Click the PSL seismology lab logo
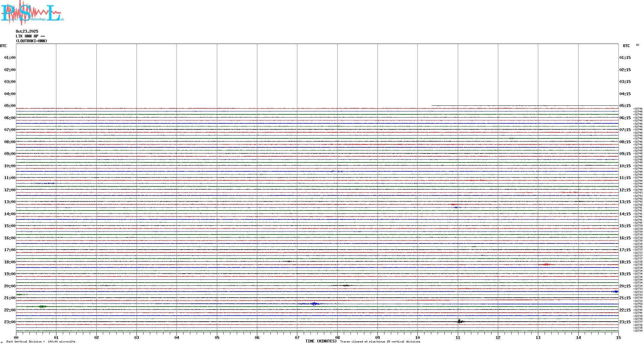Viewport: 644px width, 346px height. coord(32,12)
